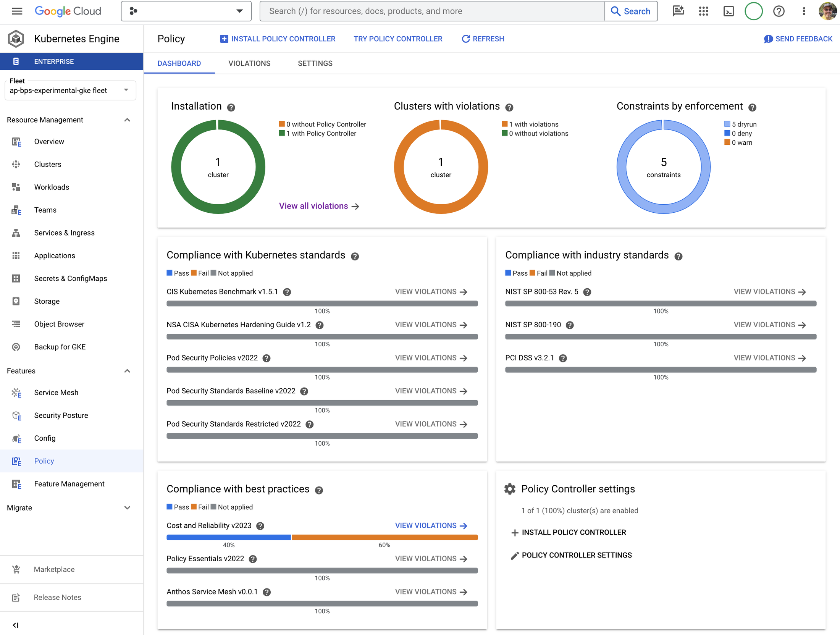Screen dimensions: 840x635
Task: Click the blue Search button
Action: (x=631, y=11)
